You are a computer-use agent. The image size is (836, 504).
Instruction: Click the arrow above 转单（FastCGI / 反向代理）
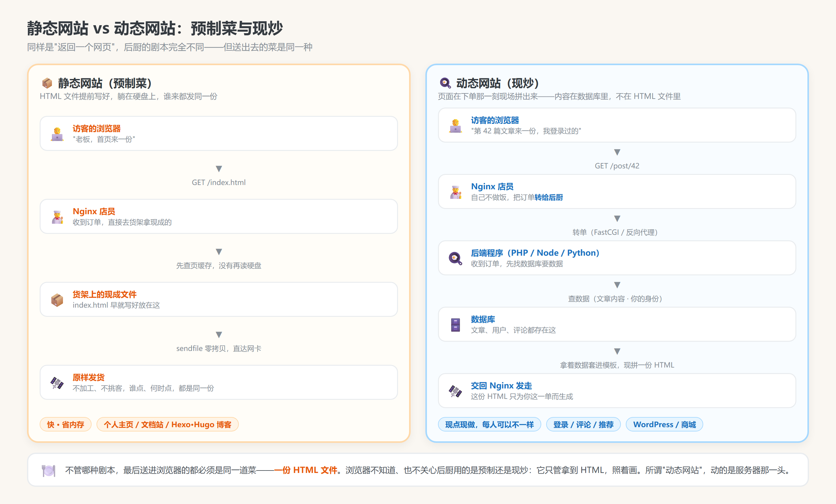617,219
